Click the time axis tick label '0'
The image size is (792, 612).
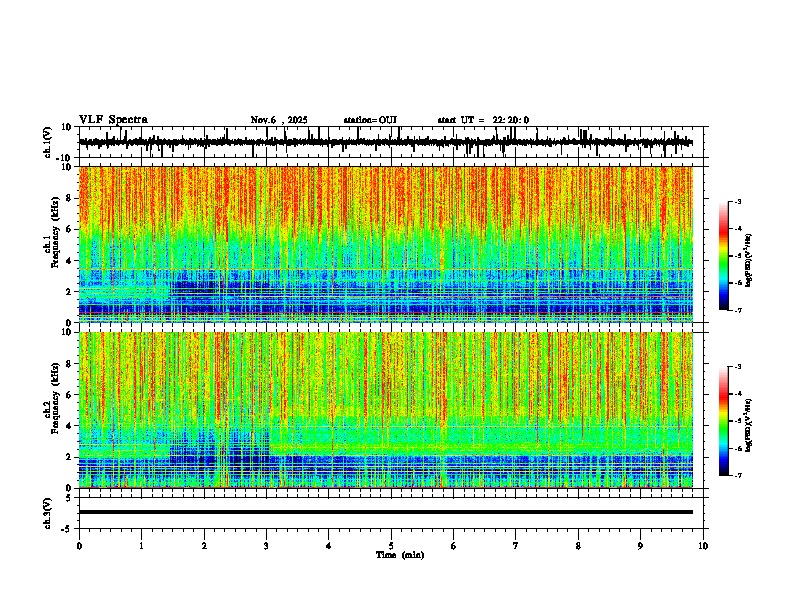point(79,546)
